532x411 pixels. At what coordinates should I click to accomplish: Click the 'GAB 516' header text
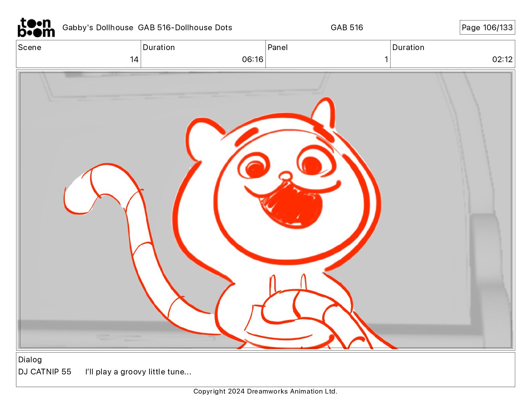pos(347,28)
